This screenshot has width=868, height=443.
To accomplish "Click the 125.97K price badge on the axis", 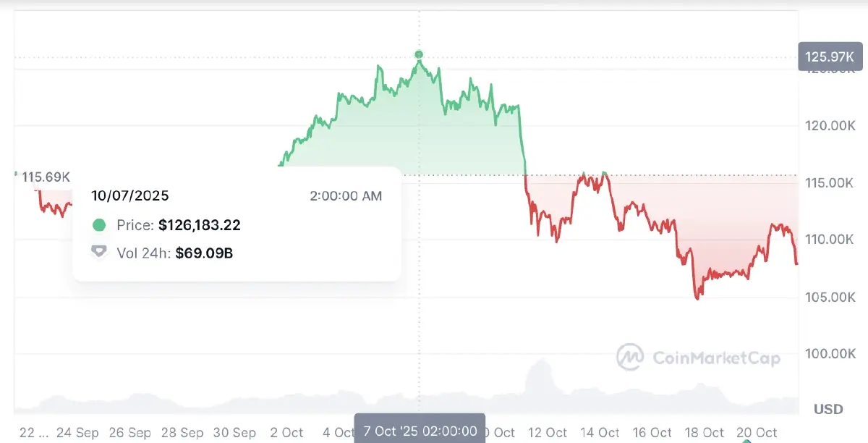I will (829, 56).
